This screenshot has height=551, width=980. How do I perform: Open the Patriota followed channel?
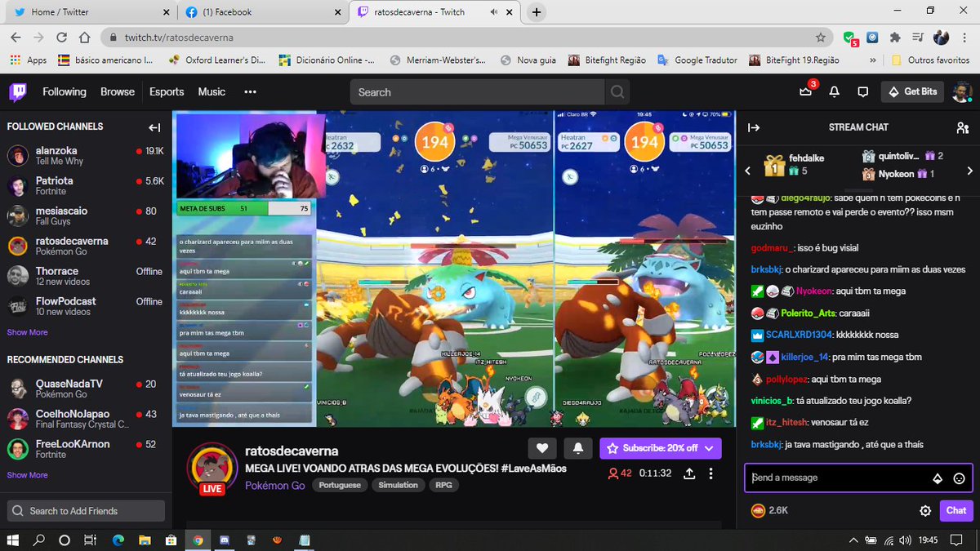point(86,185)
